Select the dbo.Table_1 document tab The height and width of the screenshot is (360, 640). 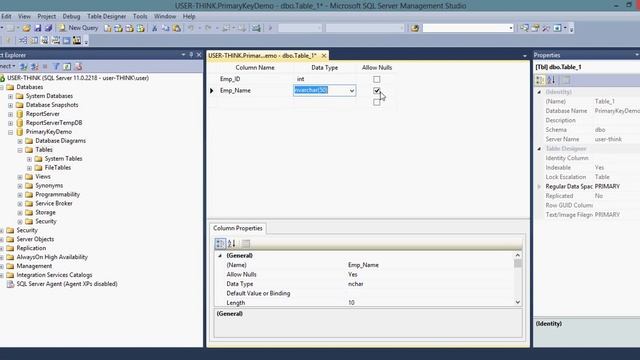coord(262,55)
